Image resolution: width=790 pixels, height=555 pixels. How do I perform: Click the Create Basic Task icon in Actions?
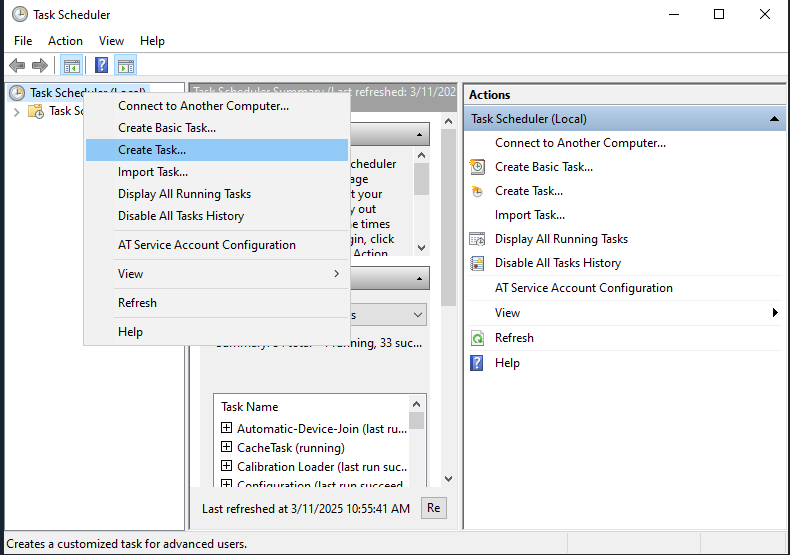pos(478,167)
